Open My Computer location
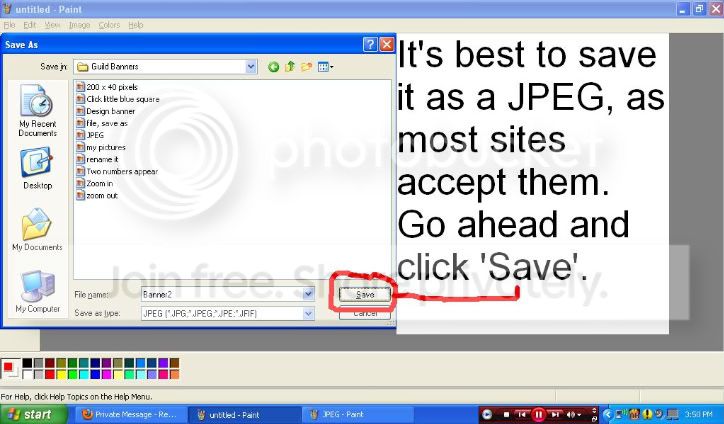Image resolution: width=724 pixels, height=424 pixels. coord(37,292)
